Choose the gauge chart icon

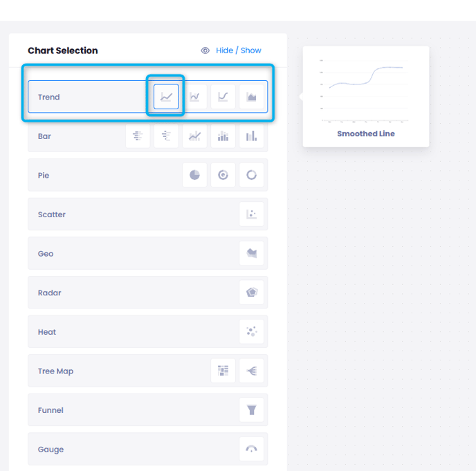pos(251,450)
